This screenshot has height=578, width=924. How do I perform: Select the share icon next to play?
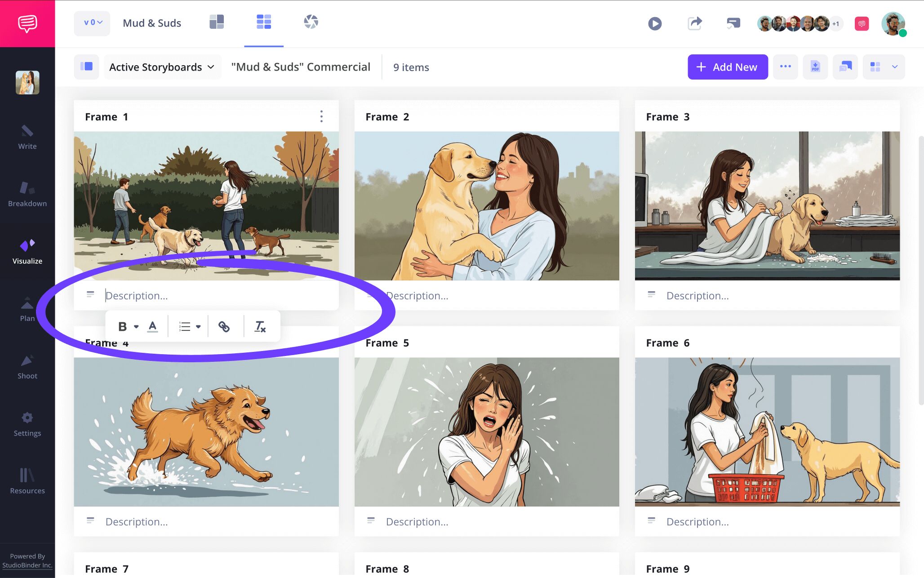(x=694, y=23)
